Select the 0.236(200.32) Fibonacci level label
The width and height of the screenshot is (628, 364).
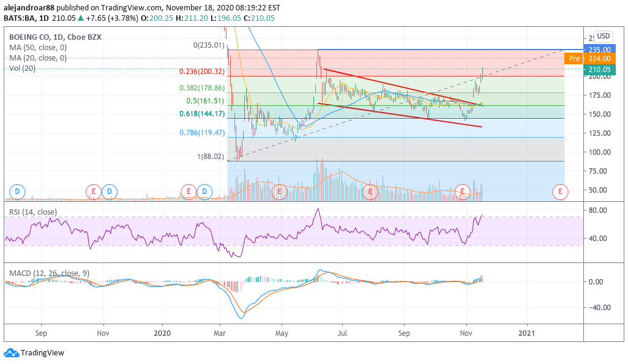pos(202,72)
